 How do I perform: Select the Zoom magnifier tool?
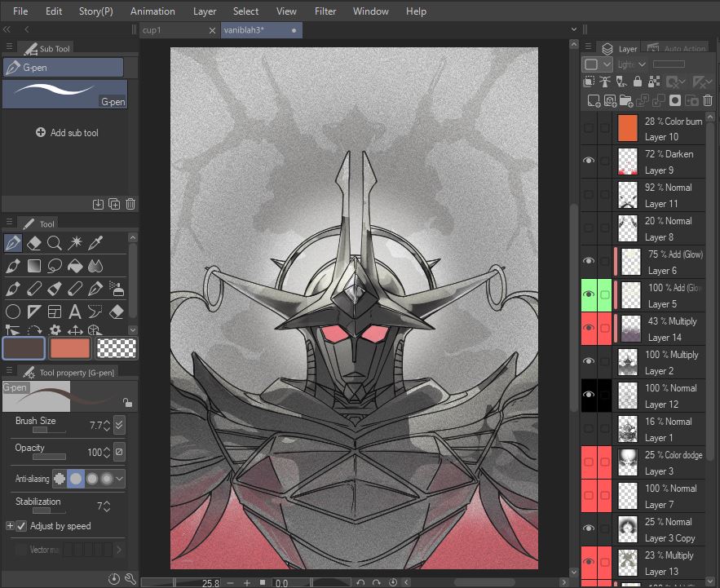[55, 243]
